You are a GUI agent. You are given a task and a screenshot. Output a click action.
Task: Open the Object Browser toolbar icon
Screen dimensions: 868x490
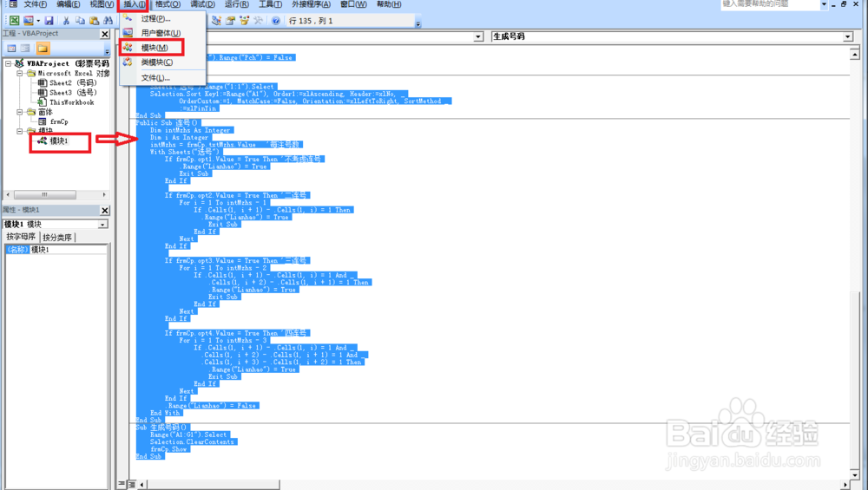pyautogui.click(x=244, y=21)
